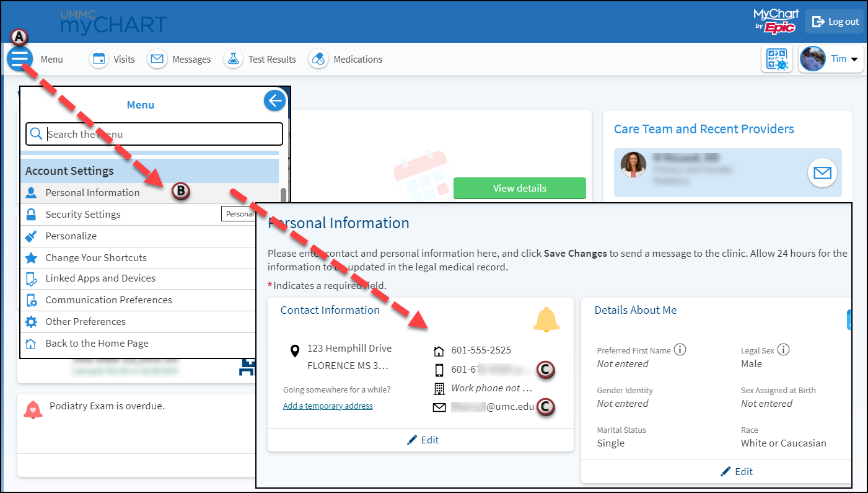Click the green View details button
Image resolution: width=868 pixels, height=493 pixels.
[519, 188]
